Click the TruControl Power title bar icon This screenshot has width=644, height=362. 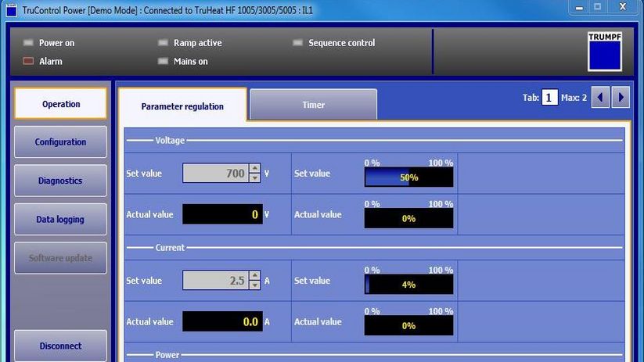pos(10,6)
